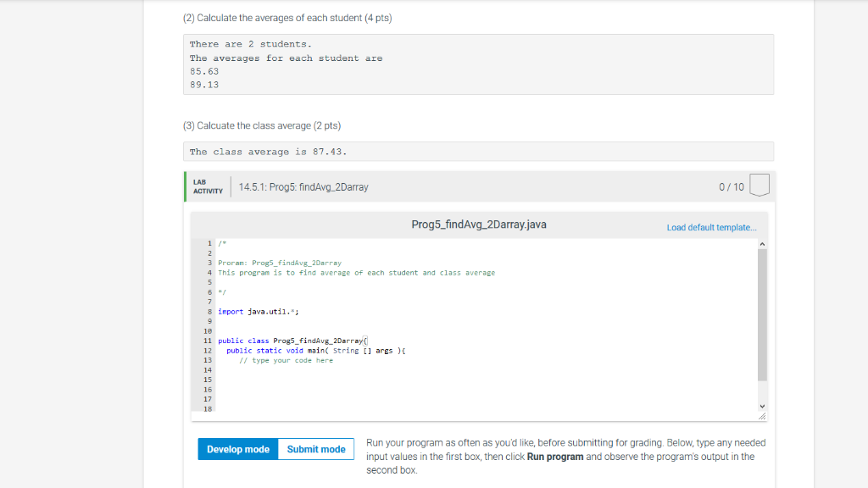Click 'There are 2 students.' output line
Screen dimensions: 868x488
click(251, 44)
